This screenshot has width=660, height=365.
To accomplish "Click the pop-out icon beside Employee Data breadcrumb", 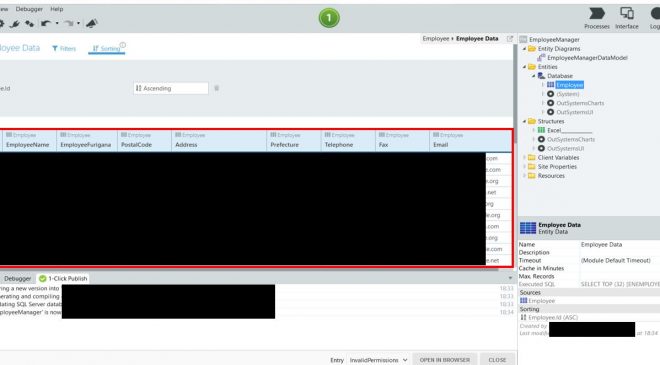I will pos(510,39).
